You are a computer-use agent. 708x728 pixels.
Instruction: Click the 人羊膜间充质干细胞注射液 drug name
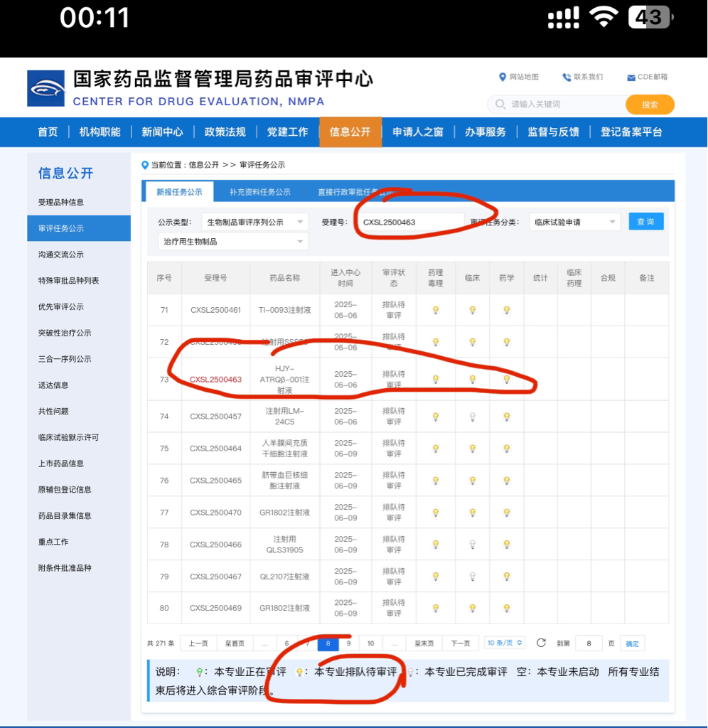pos(284,449)
